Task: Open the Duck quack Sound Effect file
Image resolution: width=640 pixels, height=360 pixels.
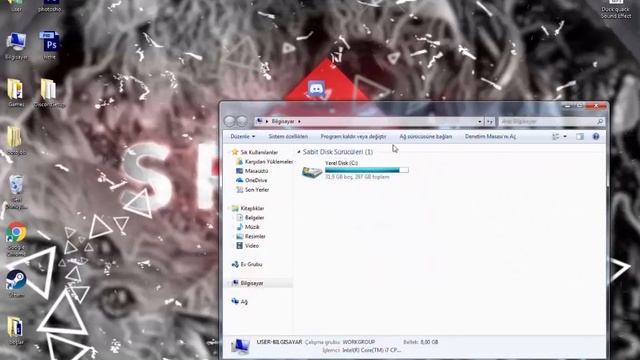Action: [x=616, y=9]
